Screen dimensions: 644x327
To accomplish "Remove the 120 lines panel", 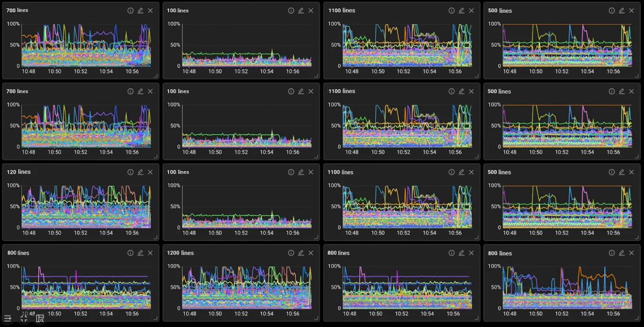I will (x=150, y=172).
